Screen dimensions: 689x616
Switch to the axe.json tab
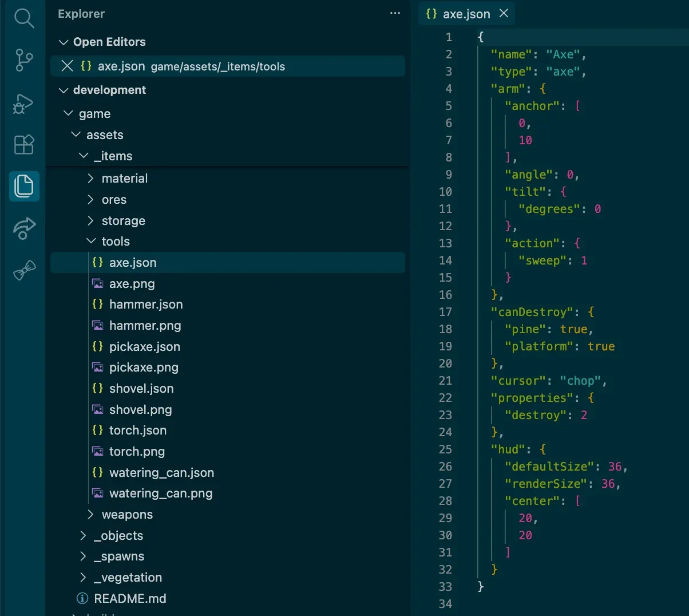point(466,14)
